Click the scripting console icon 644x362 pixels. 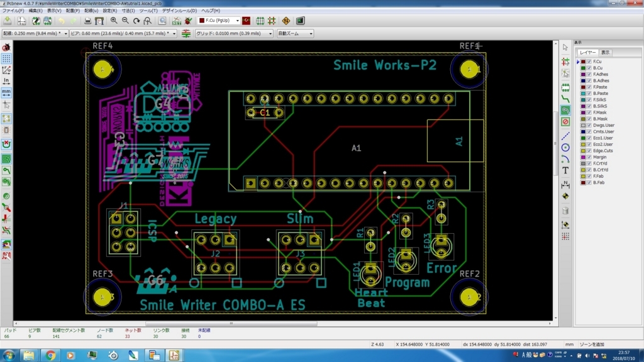300,21
